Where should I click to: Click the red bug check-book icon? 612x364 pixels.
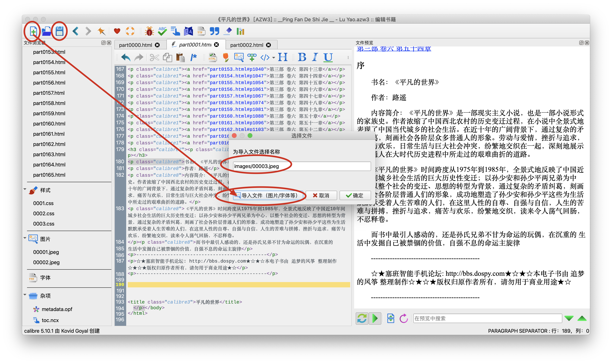click(x=149, y=31)
